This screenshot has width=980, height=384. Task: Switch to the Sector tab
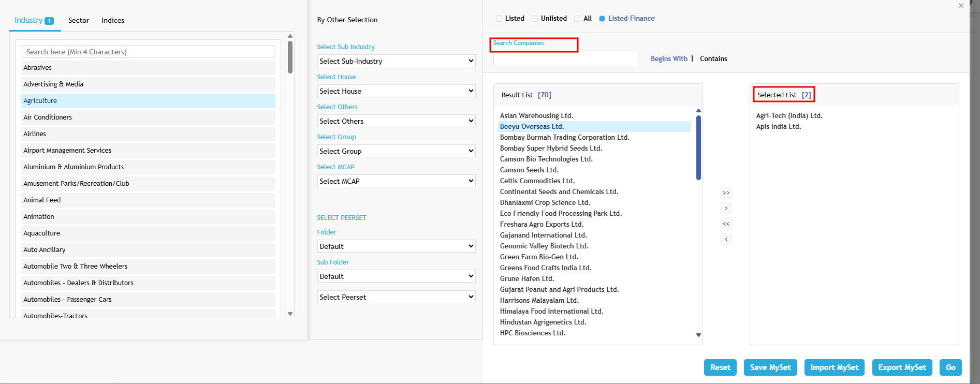pyautogui.click(x=79, y=21)
